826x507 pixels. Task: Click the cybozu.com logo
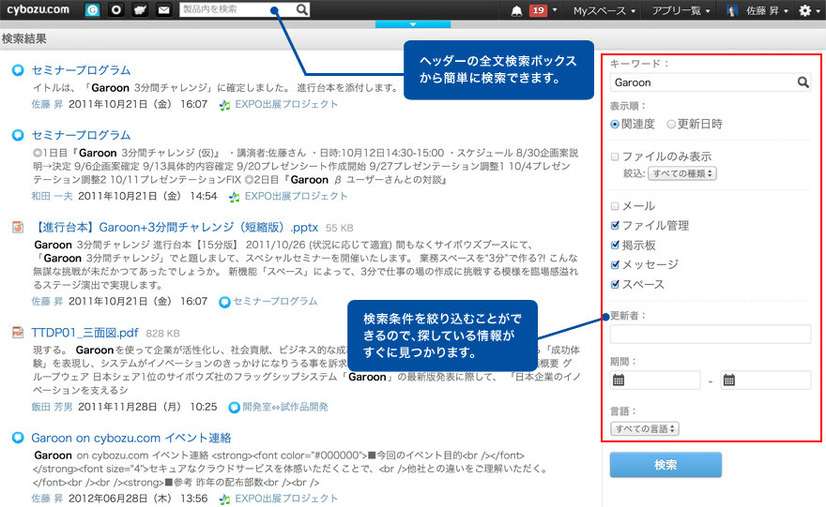click(38, 9)
